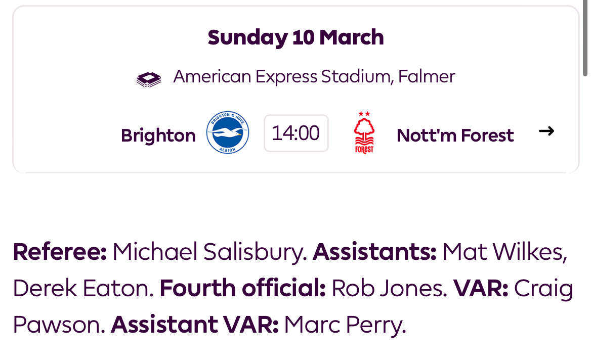Click the page scrollbar thumb

(585, 38)
